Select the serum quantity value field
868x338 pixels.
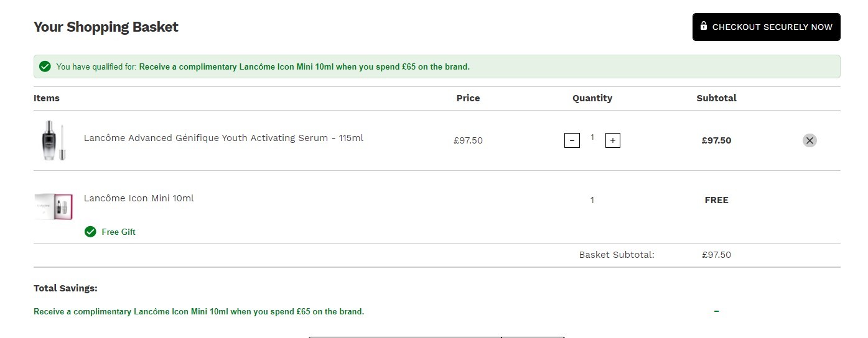[592, 137]
